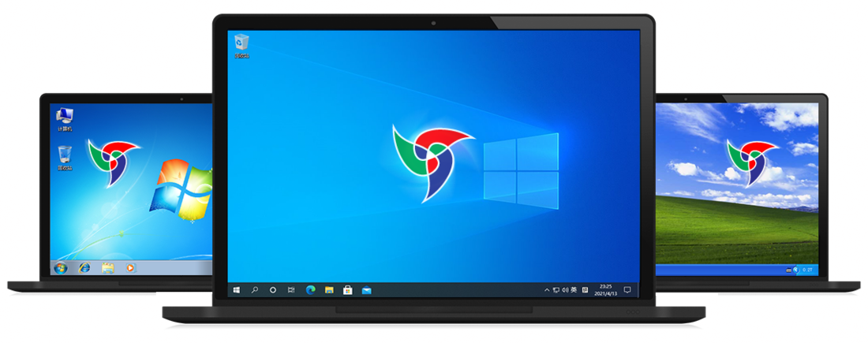Open Task View on Windows 10 taskbar
The height and width of the screenshot is (343, 868).
pyautogui.click(x=291, y=290)
